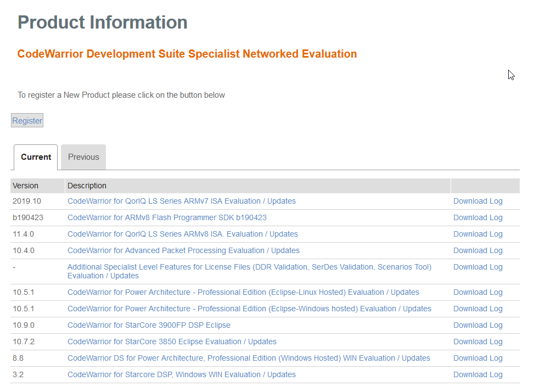View Download Log for version 3.2
The image size is (534, 392).
477,375
